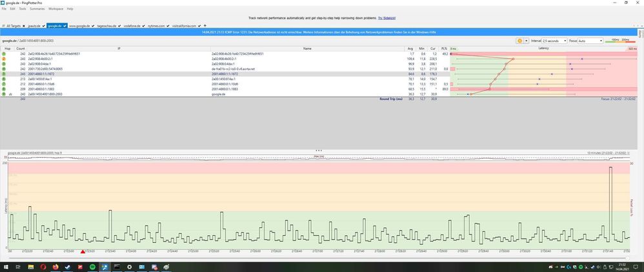Click the 100ms/200ms latency color scale
This screenshot has width=644, height=272.
620,40
